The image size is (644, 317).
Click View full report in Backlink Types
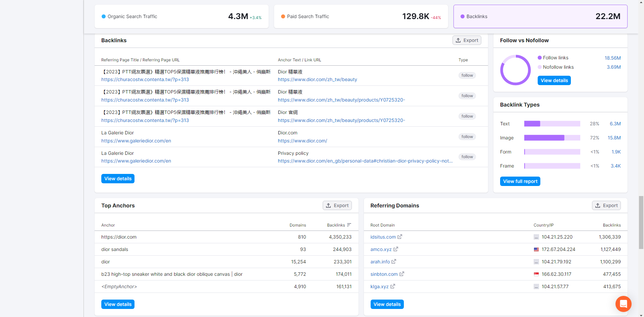[x=520, y=181]
